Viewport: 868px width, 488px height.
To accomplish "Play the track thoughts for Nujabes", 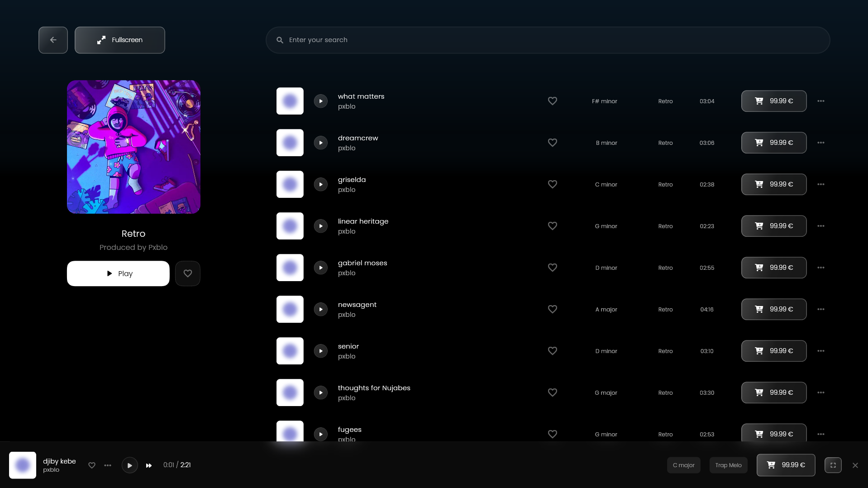I will click(321, 392).
